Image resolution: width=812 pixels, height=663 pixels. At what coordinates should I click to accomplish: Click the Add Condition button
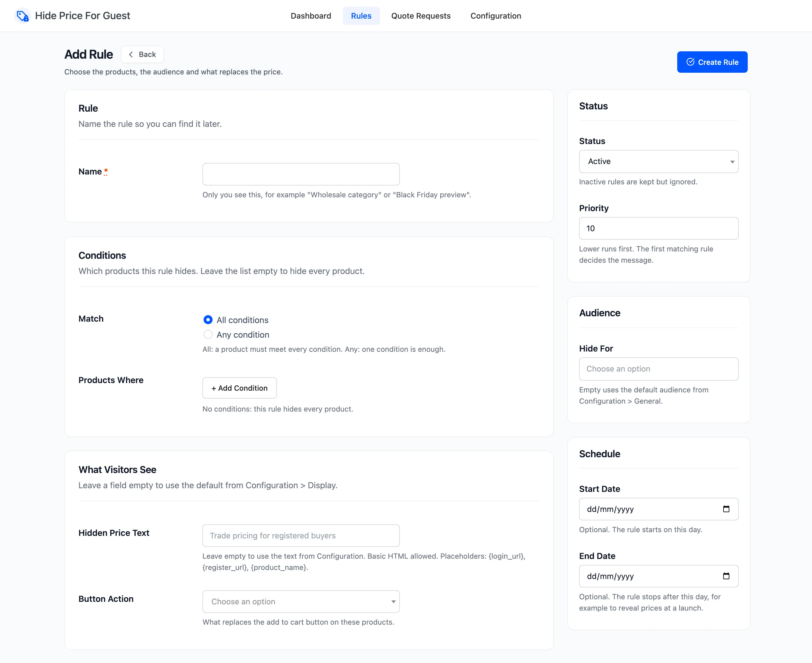(x=239, y=388)
